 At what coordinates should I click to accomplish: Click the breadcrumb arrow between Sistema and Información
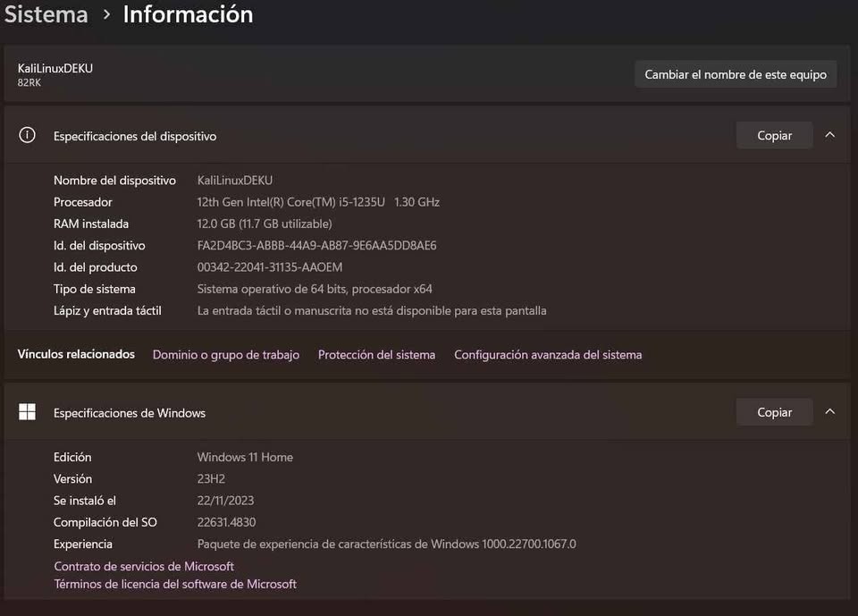[x=106, y=15]
